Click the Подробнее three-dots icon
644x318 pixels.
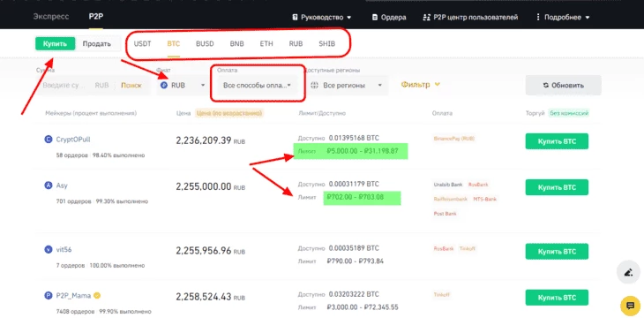click(538, 18)
